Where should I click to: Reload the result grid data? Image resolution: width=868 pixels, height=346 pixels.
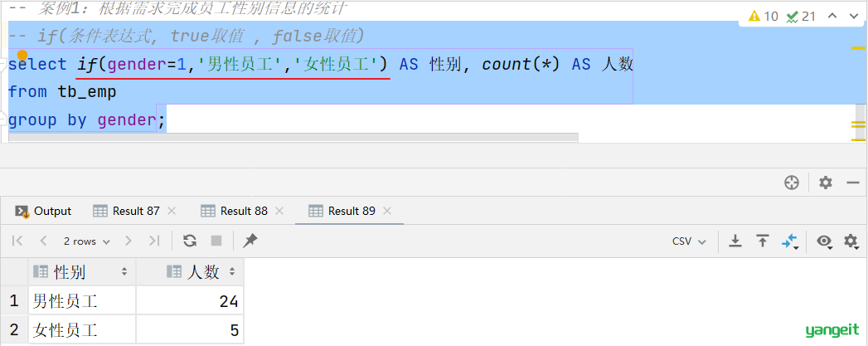click(x=190, y=241)
